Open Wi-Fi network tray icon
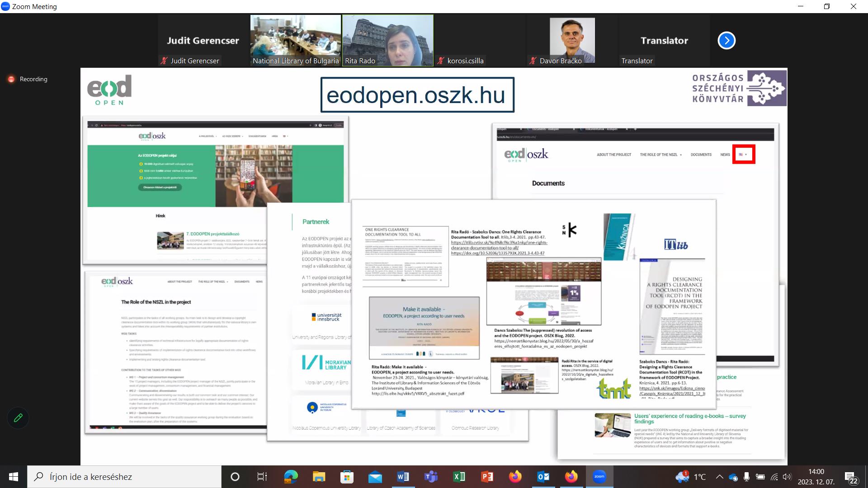The width and height of the screenshot is (868, 488). [774, 477]
